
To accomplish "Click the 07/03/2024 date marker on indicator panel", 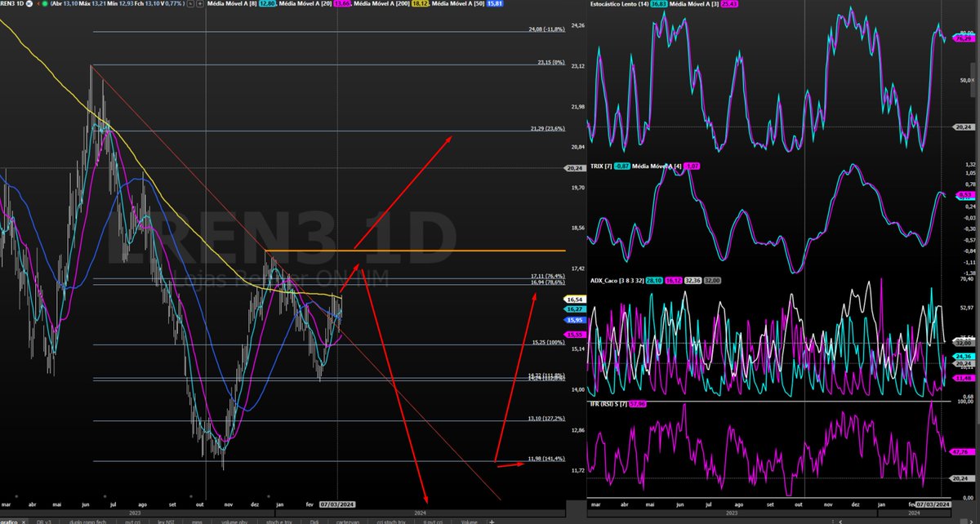I will [933, 506].
